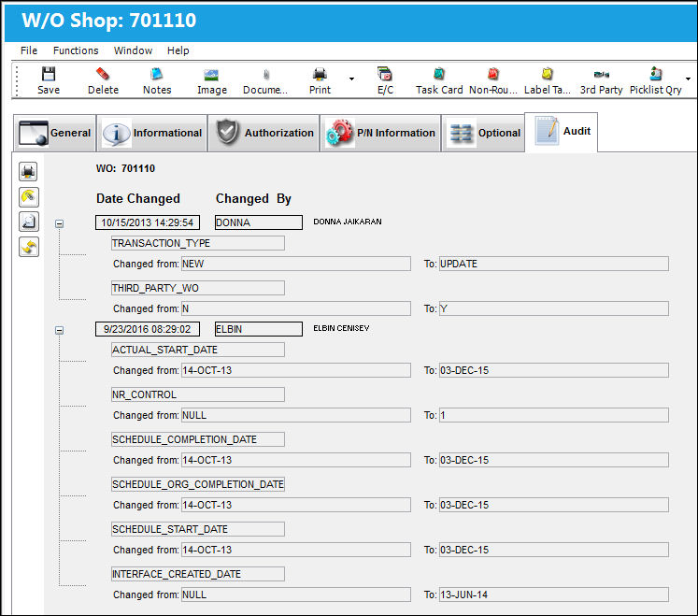Click the yellow refresh arrows side icon
Viewport: 698px width, 616px height.
[x=28, y=247]
